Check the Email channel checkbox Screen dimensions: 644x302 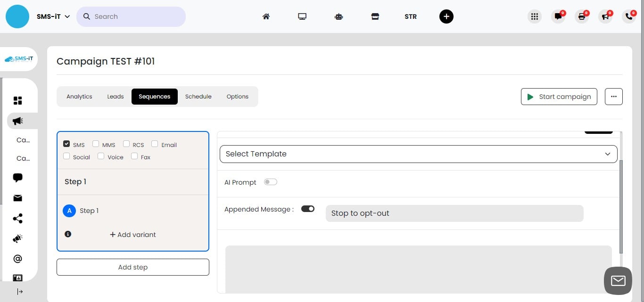pyautogui.click(x=155, y=143)
